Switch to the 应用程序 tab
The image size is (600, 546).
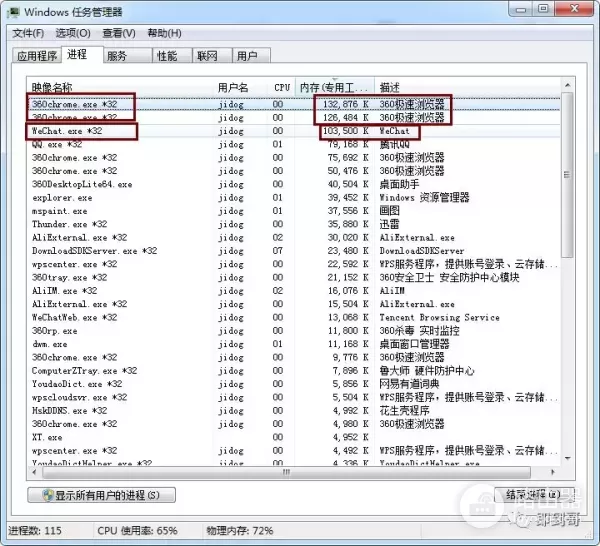coord(37,56)
